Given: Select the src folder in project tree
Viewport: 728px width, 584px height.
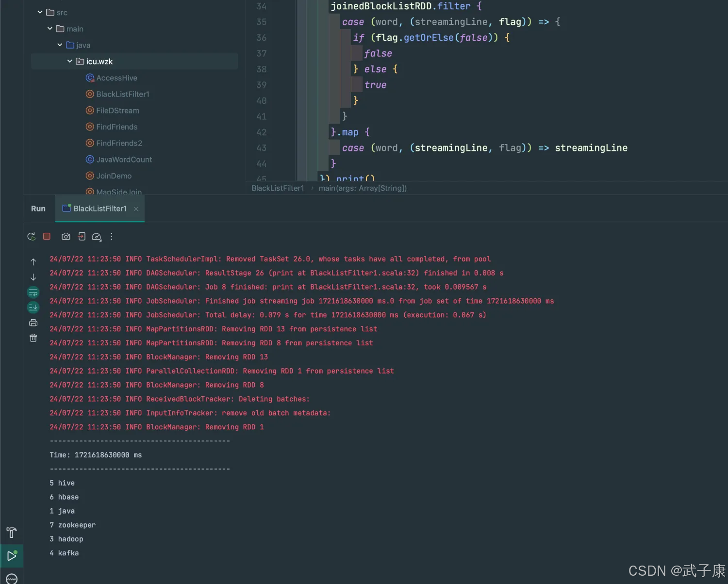Looking at the screenshot, I should coord(57,13).
